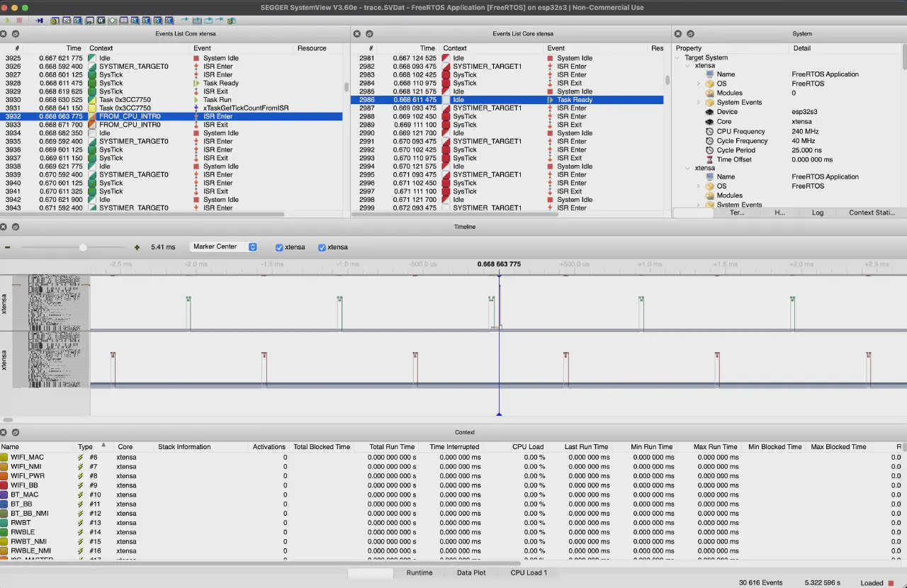Collapse the second xtensa node below Time Offset
The width and height of the screenshot is (907, 588).
(x=688, y=168)
